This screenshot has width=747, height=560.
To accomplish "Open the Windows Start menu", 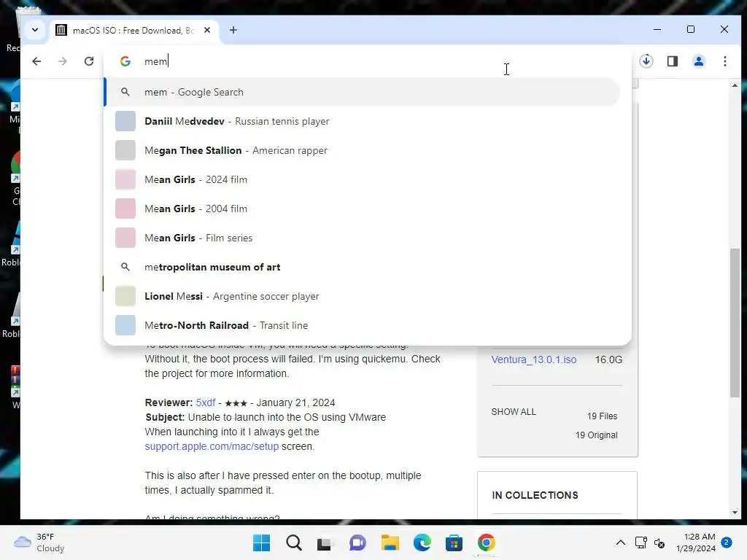I will tap(261, 542).
